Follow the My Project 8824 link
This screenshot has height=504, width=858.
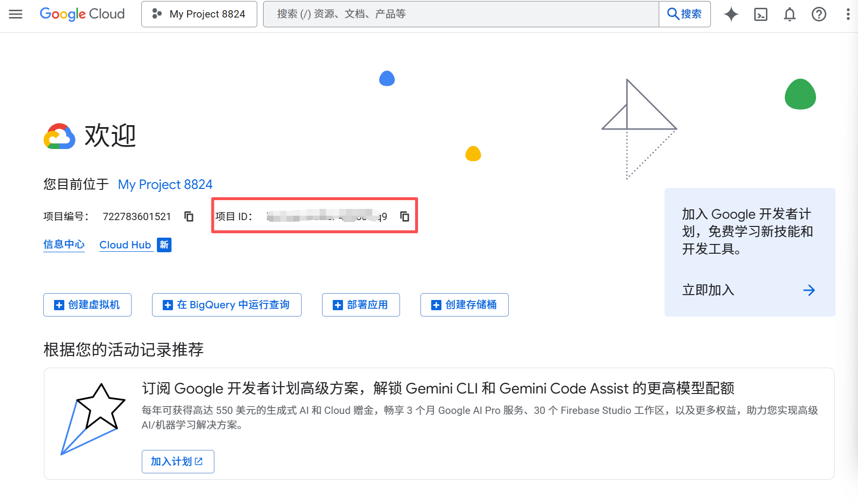(x=165, y=185)
